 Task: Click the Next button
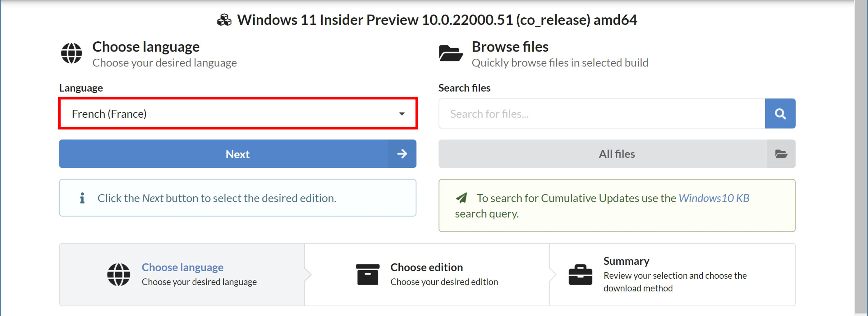pyautogui.click(x=238, y=154)
